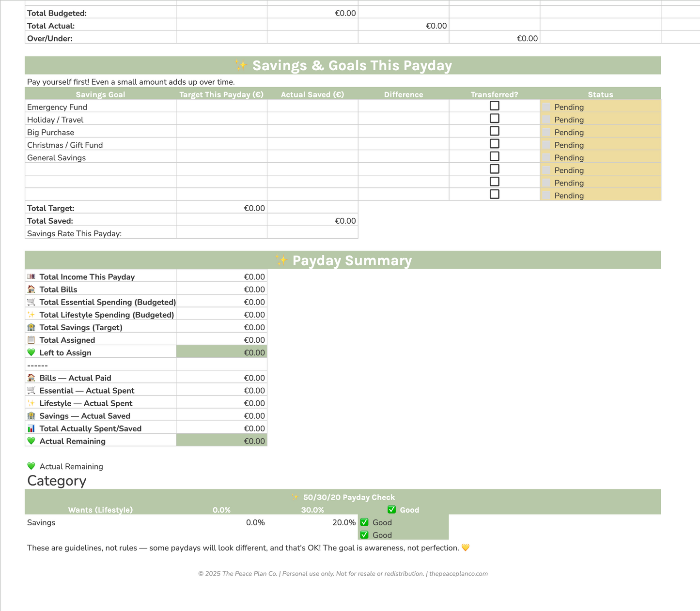The width and height of the screenshot is (700, 611).
Task: Tick the Transferred checkbox for Holiday / Travel
Action: (495, 118)
